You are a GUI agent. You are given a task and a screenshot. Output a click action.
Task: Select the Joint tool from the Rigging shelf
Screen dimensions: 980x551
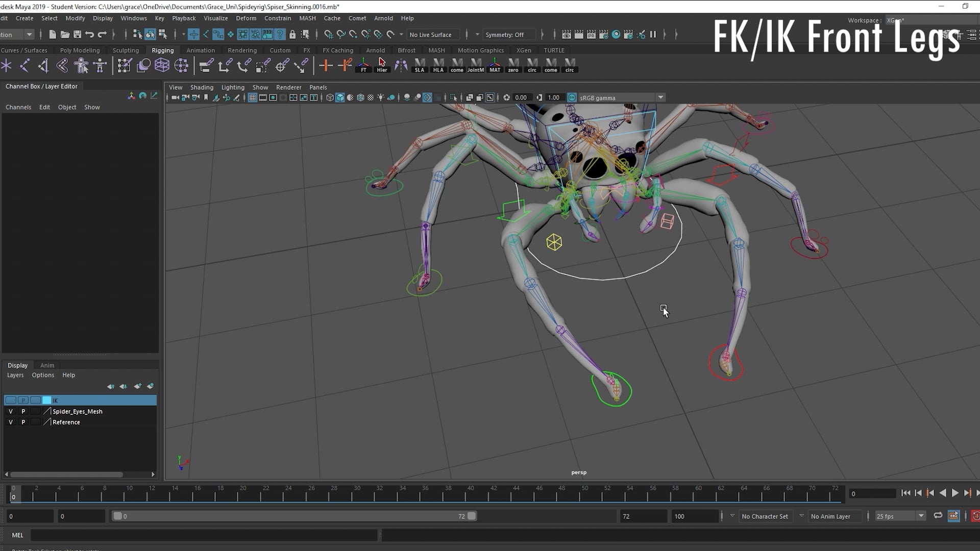[x=24, y=65]
